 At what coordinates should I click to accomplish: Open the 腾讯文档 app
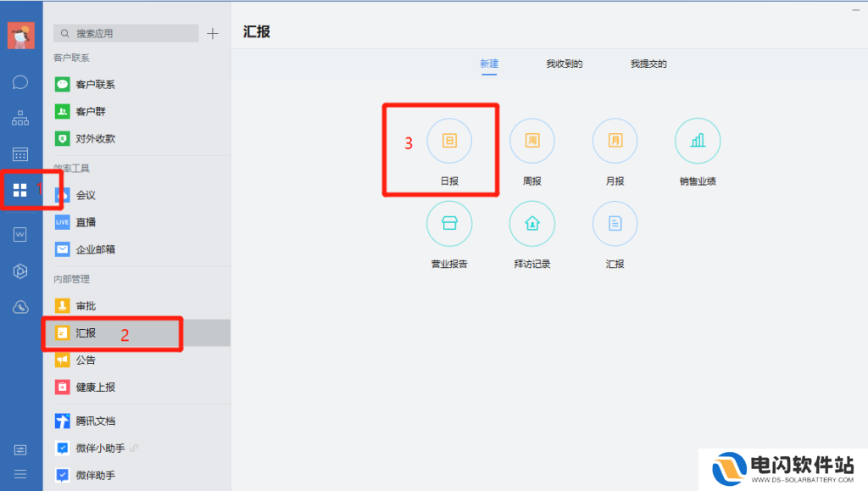point(136,421)
